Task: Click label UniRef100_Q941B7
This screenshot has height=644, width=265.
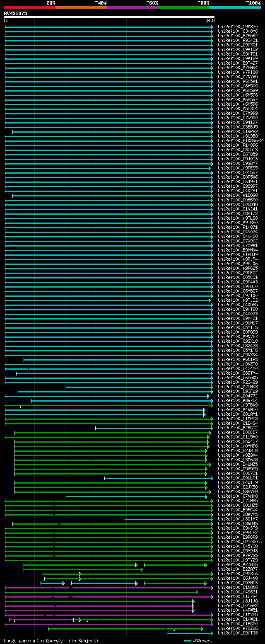Action: 238,123
